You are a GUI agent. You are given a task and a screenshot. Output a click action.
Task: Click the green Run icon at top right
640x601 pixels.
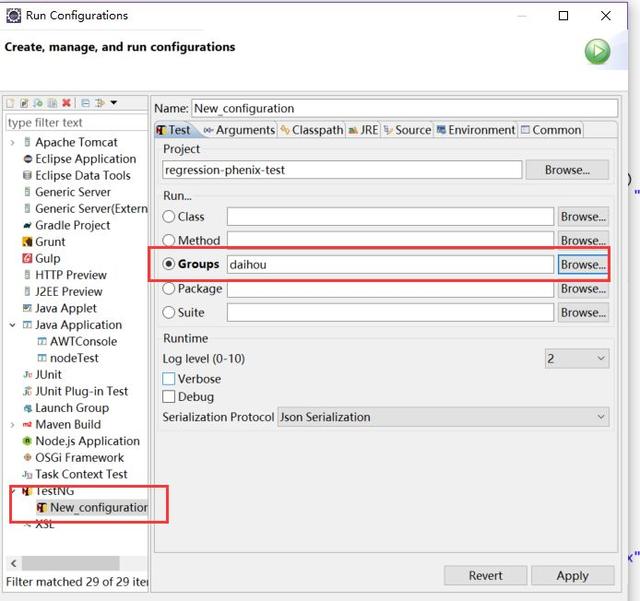click(x=597, y=51)
